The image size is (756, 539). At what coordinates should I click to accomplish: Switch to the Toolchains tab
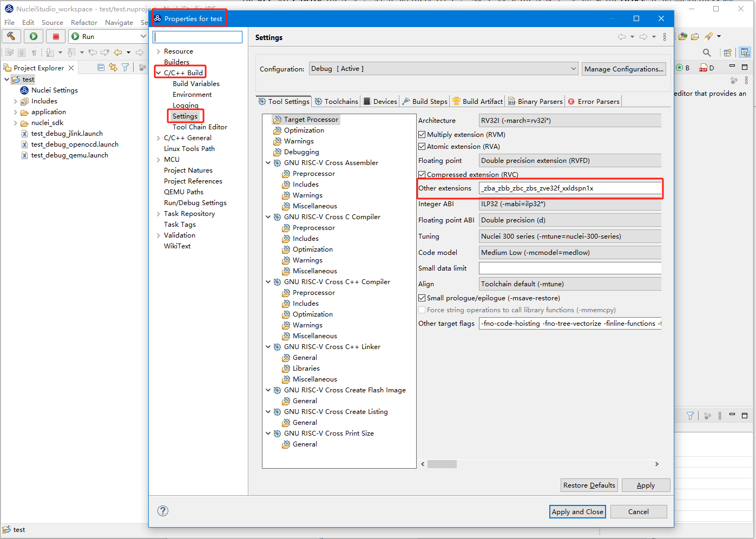tap(336, 101)
